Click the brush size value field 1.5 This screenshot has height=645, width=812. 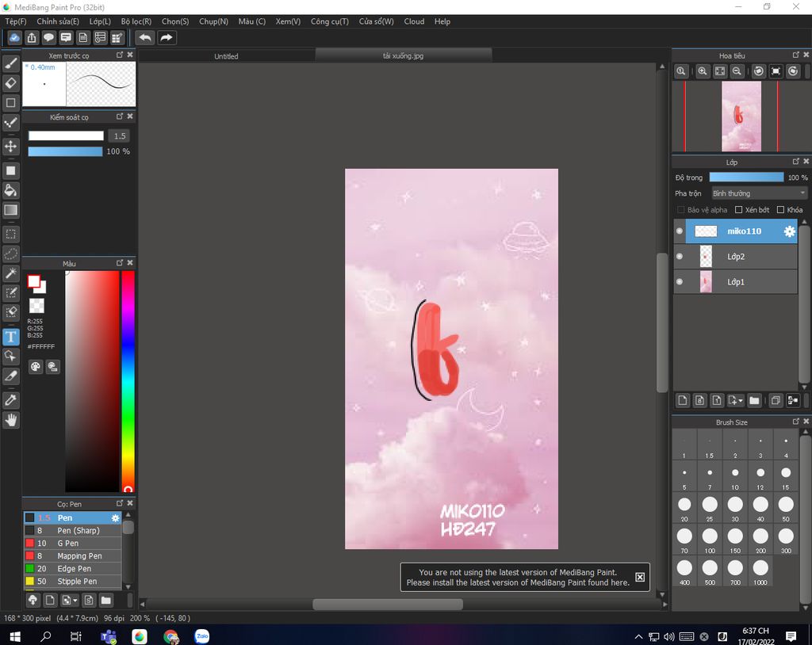[x=120, y=136]
